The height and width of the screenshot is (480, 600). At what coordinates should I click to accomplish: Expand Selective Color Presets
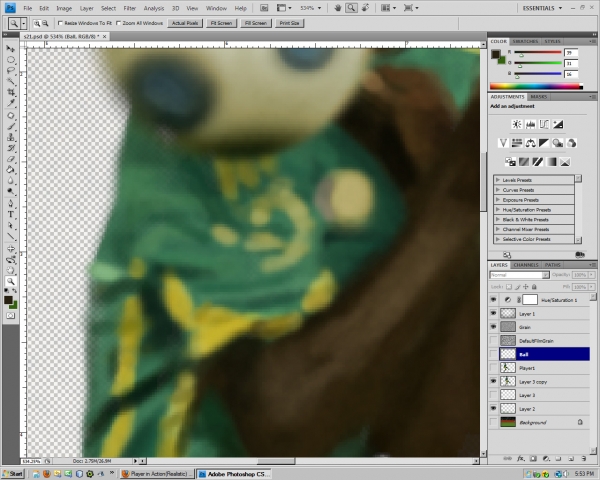(497, 239)
